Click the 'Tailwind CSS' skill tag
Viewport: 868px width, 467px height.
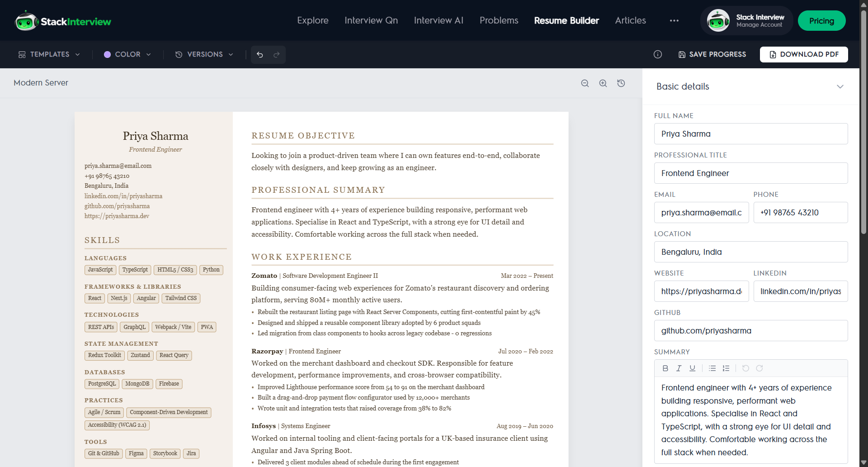tap(181, 298)
